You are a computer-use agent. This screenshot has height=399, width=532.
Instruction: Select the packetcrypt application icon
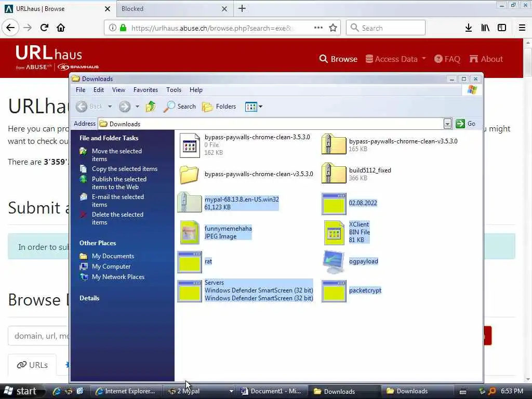click(x=334, y=291)
